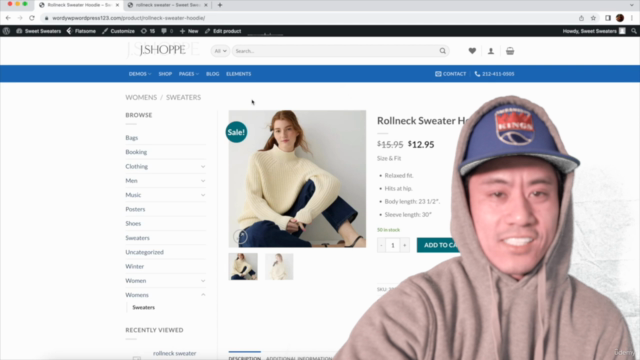Image resolution: width=640 pixels, height=360 pixels.
Task: Click the browser back arrow
Action: [8, 18]
